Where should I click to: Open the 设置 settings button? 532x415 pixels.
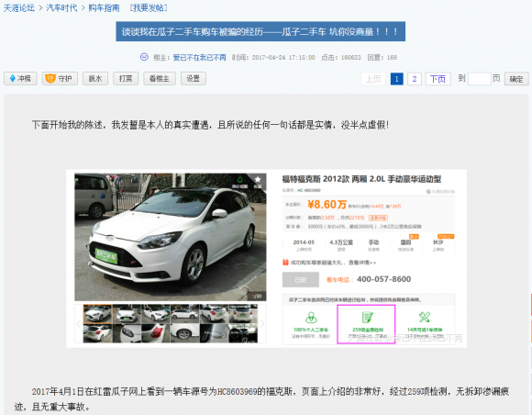click(193, 78)
